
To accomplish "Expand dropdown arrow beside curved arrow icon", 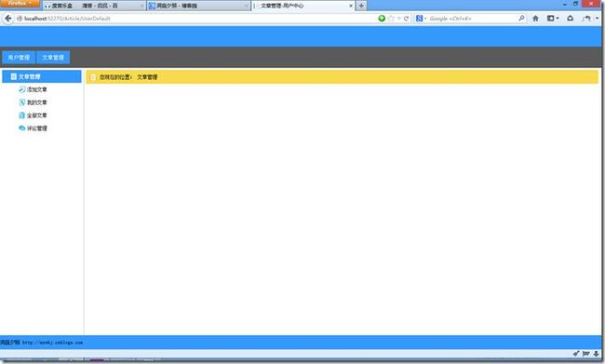I will 597,19.
